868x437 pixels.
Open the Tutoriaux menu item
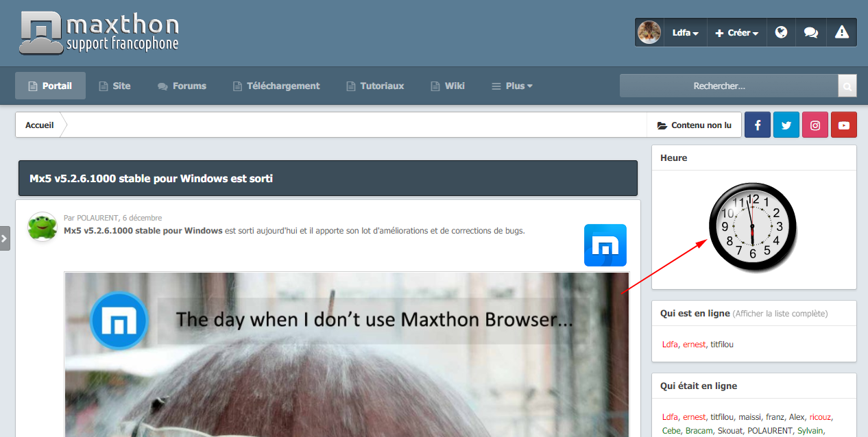pyautogui.click(x=374, y=86)
